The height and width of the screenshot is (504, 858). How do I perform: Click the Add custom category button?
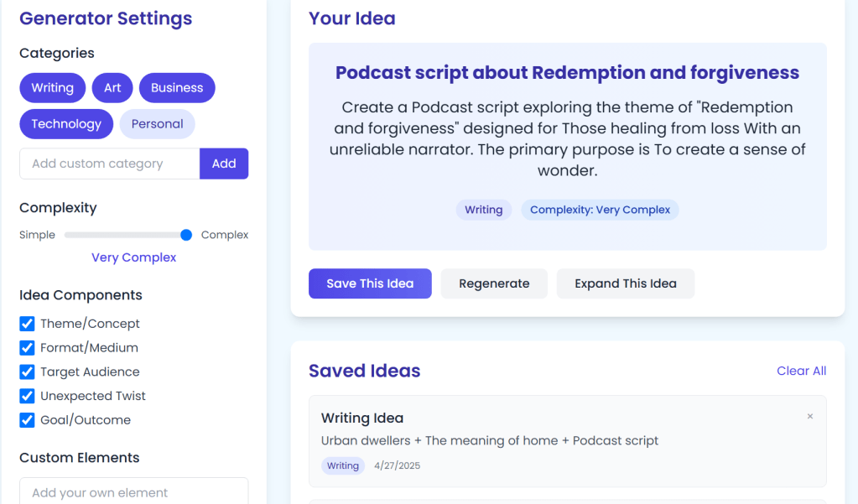click(224, 164)
